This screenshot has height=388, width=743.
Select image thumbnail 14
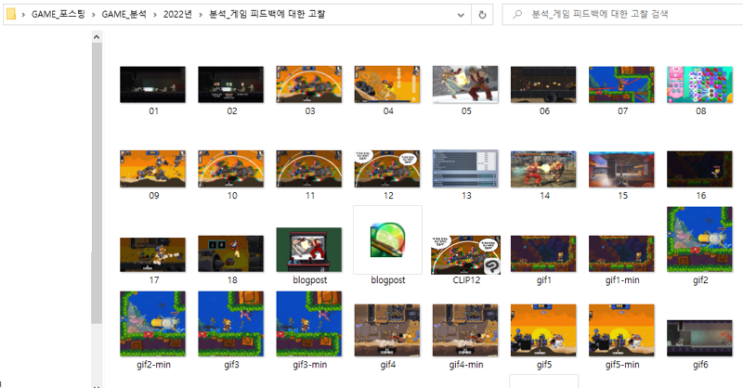point(544,169)
